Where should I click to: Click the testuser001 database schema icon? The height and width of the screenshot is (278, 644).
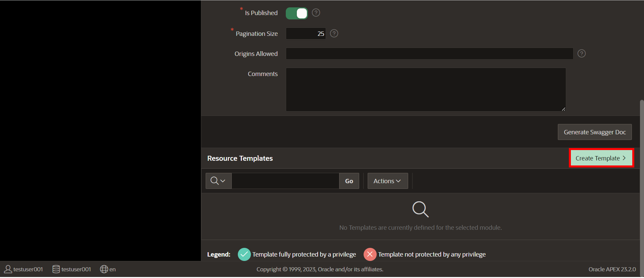[x=56, y=269]
